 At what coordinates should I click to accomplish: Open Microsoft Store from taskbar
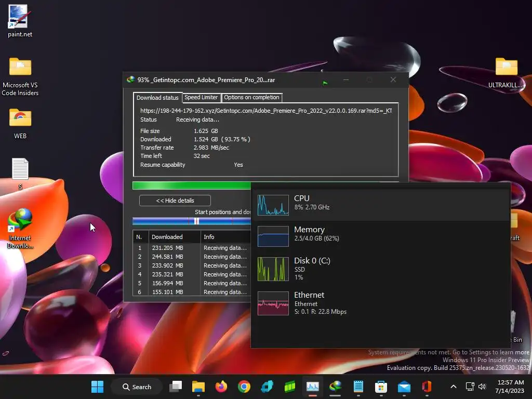tap(381, 387)
